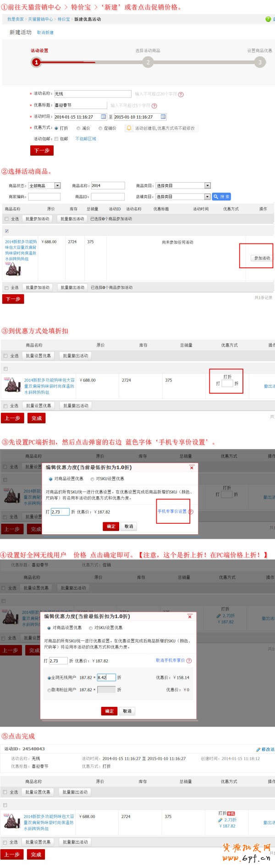Open the start time calendar picker

[103, 117]
